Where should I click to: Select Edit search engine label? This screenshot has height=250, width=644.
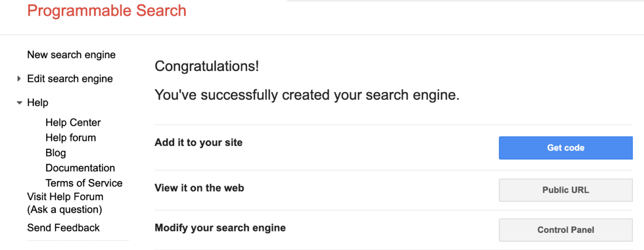70,79
